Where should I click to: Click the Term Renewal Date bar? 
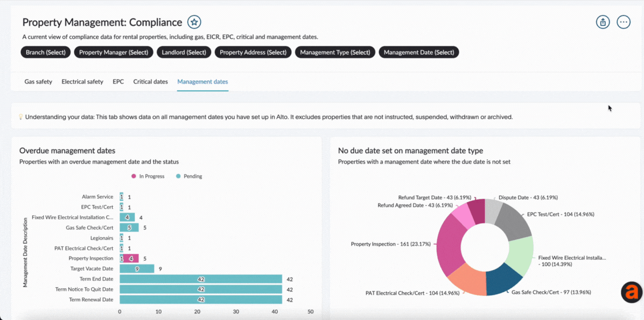pyautogui.click(x=201, y=300)
